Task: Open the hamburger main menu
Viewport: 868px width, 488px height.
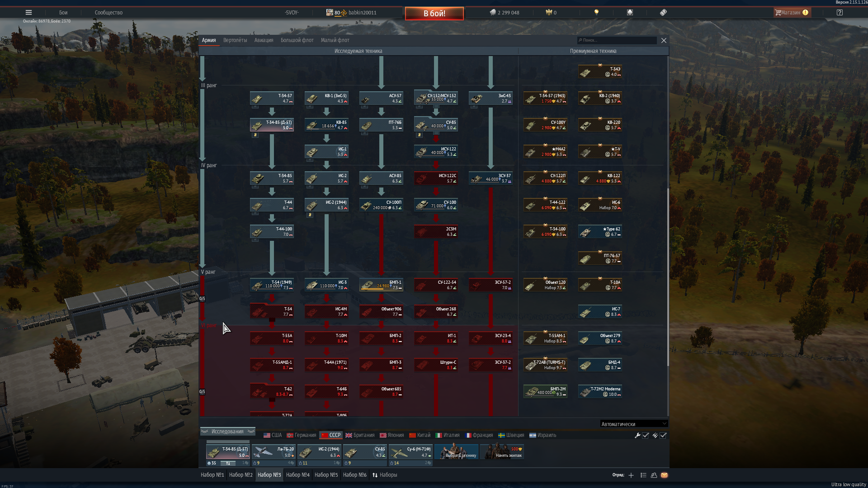Action: tap(28, 13)
